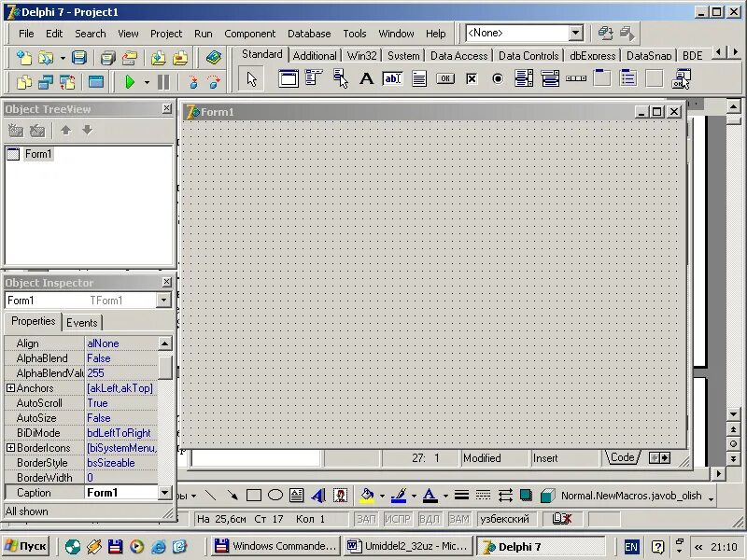Screen dimensions: 747x560
Task: Open dropdown arrow next to Open icon
Action: (x=63, y=59)
